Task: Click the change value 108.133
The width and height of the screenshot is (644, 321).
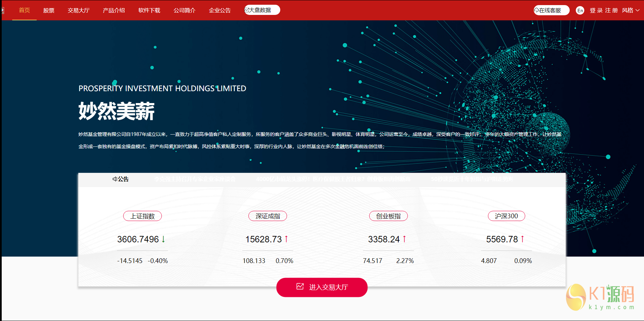Action: 254,261
